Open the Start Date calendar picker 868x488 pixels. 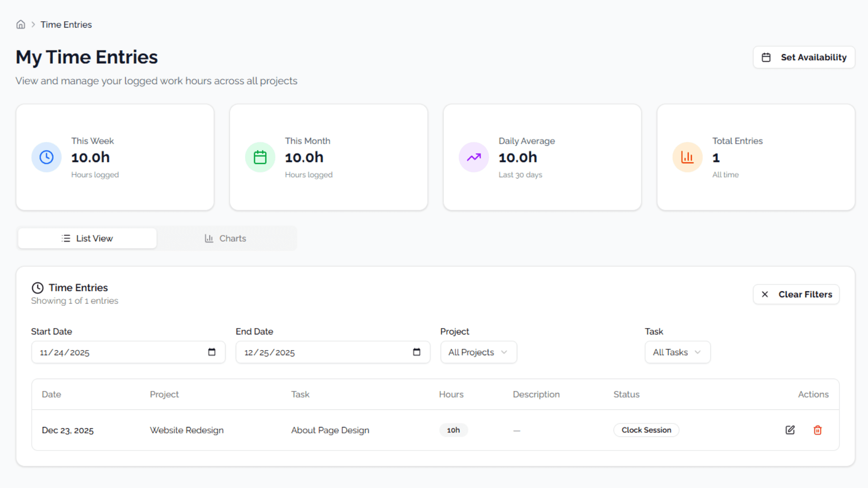click(x=212, y=352)
